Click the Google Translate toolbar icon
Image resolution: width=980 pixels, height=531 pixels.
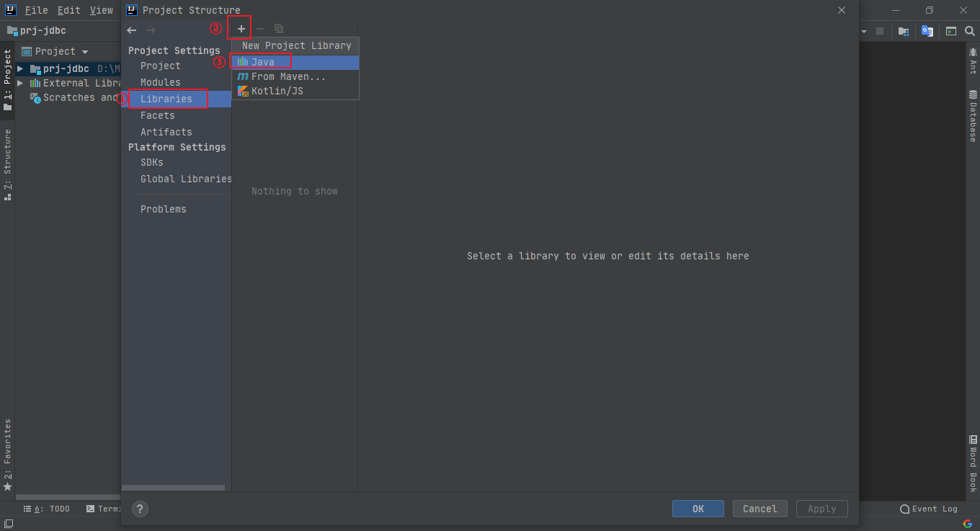(x=927, y=31)
